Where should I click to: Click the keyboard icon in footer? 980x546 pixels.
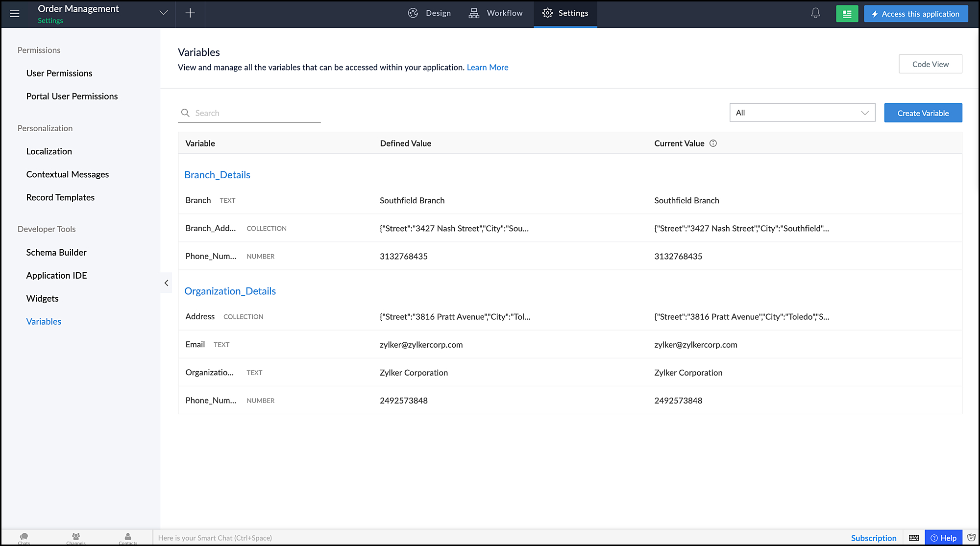click(x=914, y=538)
